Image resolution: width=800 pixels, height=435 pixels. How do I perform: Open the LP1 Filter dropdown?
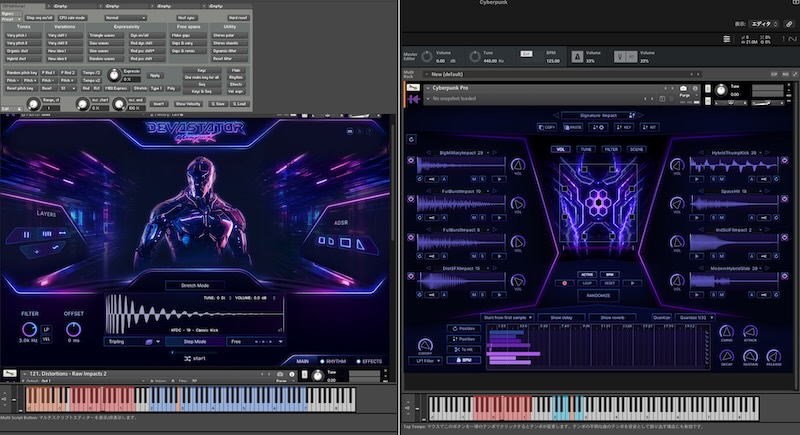(425, 361)
